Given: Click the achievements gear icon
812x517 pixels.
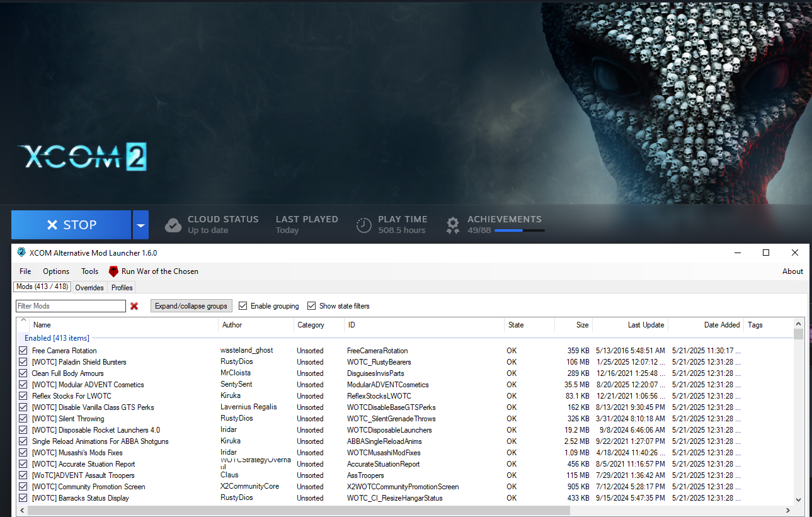Looking at the screenshot, I should point(452,225).
